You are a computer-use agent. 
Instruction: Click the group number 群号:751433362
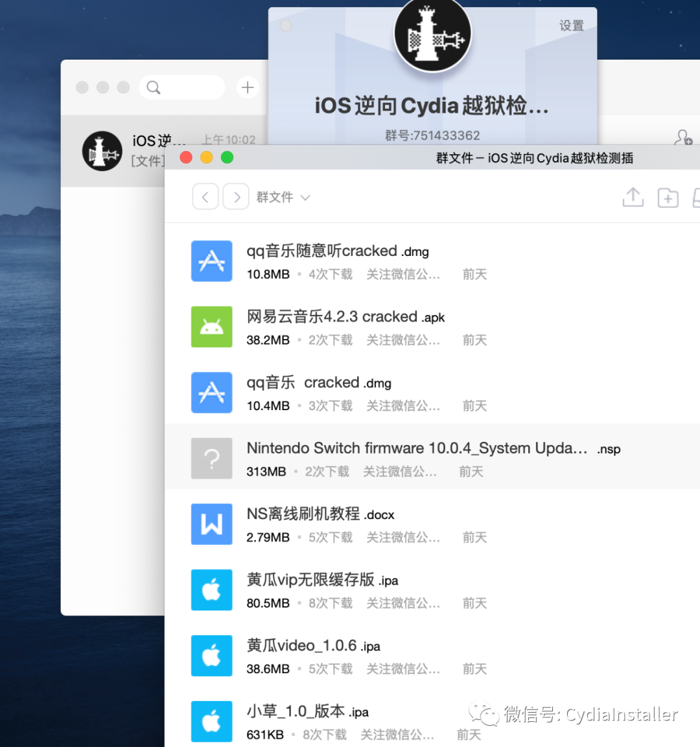point(432,136)
